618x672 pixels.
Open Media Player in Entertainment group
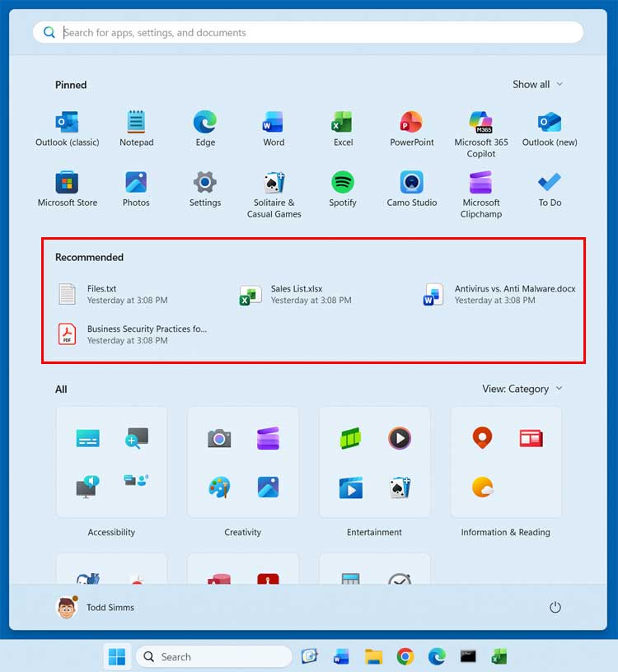coord(400,438)
